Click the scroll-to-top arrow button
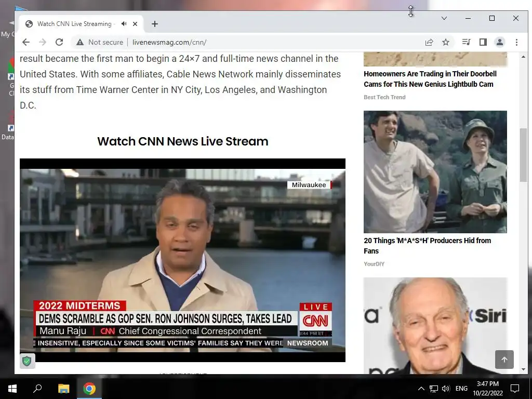 [x=504, y=360]
